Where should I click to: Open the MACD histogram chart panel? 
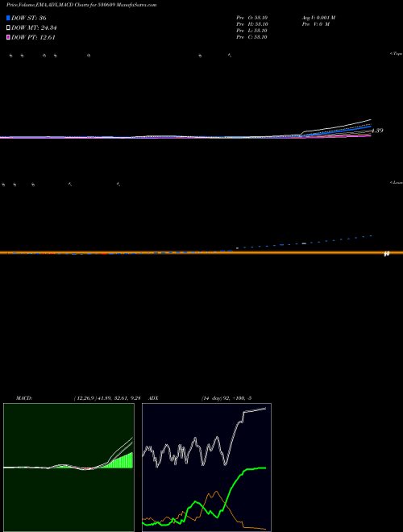tap(69, 468)
